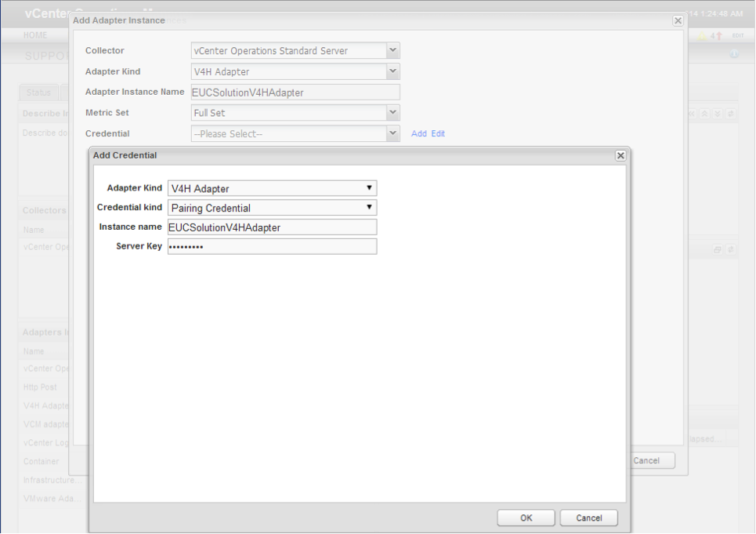Click the refresh icon on the adapters panel
756x534 pixels.
(730, 249)
